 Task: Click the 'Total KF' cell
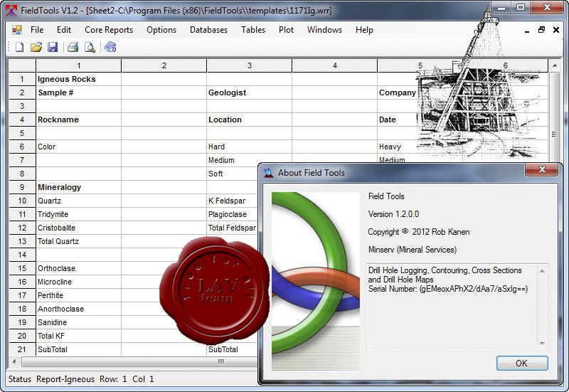coord(79,336)
